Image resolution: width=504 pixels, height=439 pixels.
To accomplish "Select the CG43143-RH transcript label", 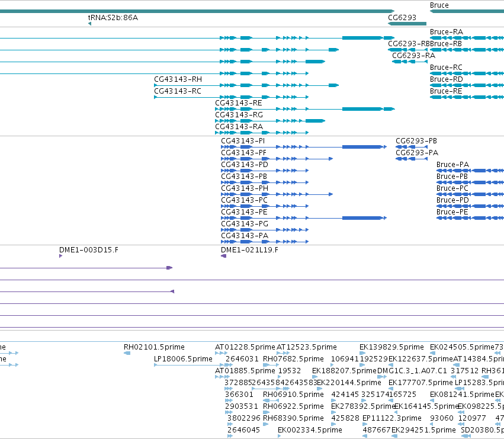I will [x=178, y=79].
